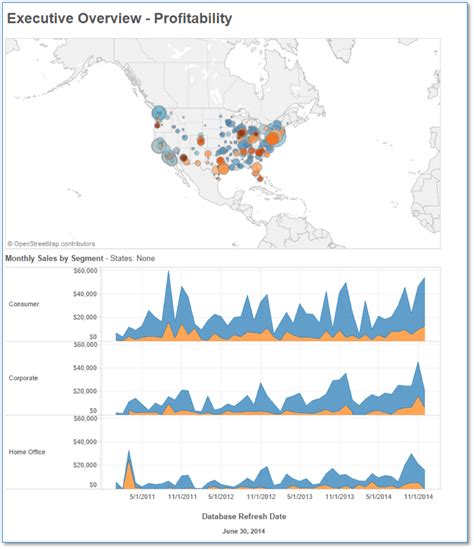Click the 11/1/2013 axis date label
The width and height of the screenshot is (474, 549).
[340, 496]
